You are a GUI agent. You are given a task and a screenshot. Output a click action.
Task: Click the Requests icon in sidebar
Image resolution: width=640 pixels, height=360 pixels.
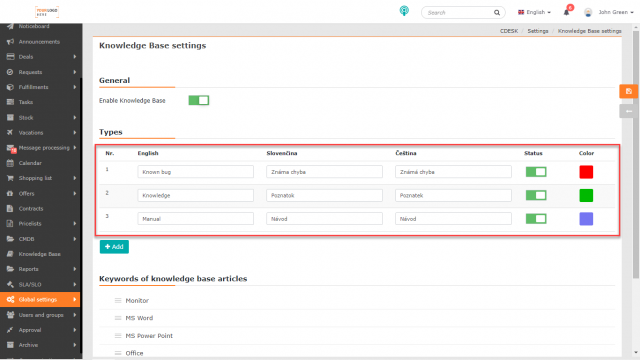(x=10, y=72)
